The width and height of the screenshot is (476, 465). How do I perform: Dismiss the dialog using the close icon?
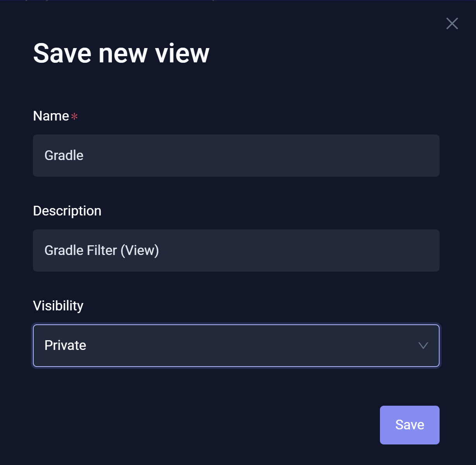(x=452, y=24)
